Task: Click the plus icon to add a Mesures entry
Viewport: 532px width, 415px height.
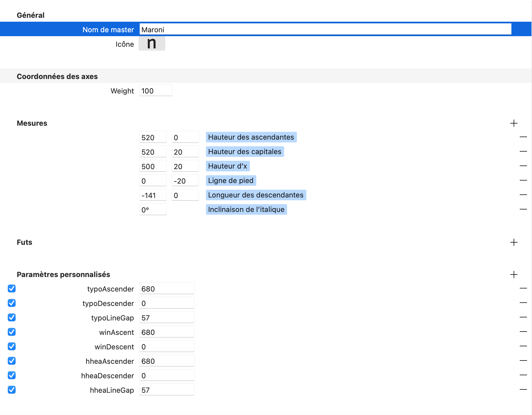Action: pyautogui.click(x=514, y=123)
